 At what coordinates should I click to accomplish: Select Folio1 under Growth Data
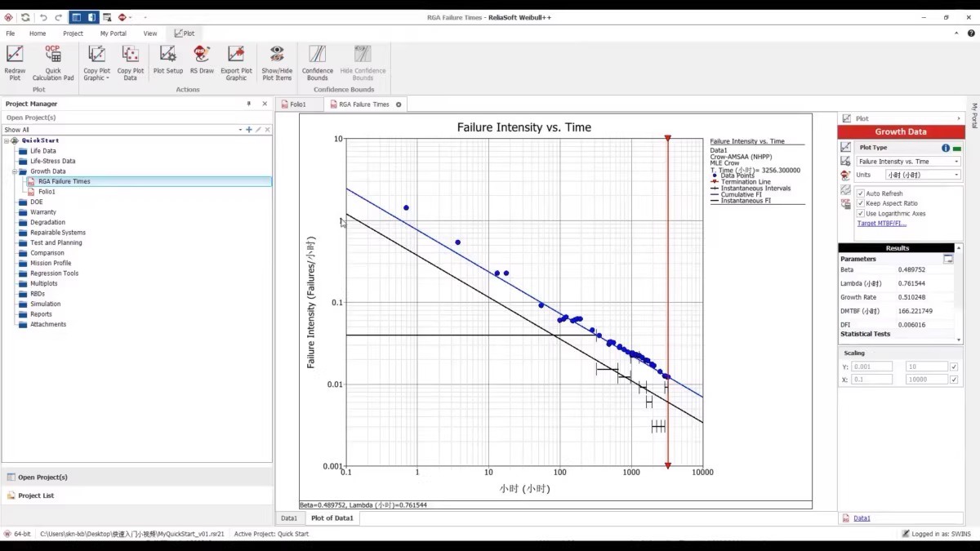pos(47,192)
